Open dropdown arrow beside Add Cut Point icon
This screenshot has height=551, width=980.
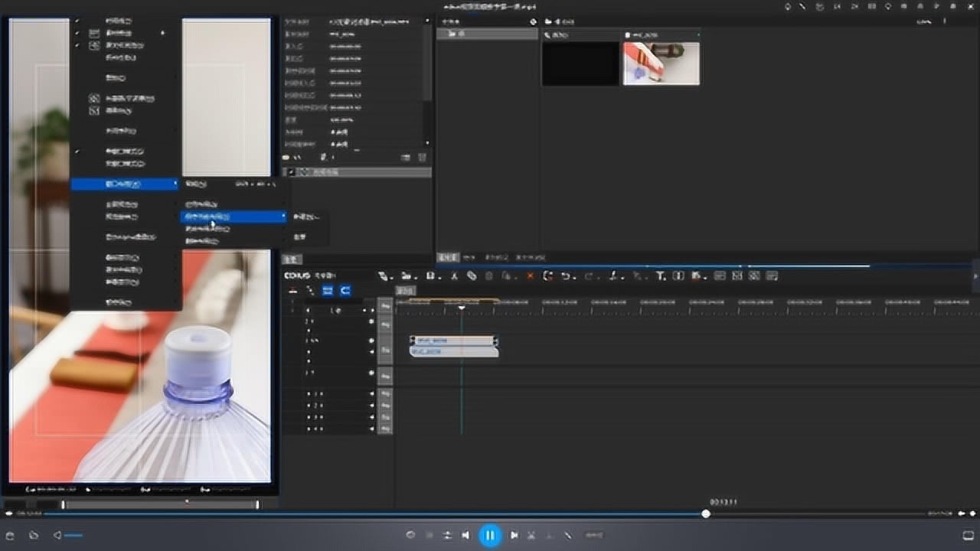(x=621, y=276)
